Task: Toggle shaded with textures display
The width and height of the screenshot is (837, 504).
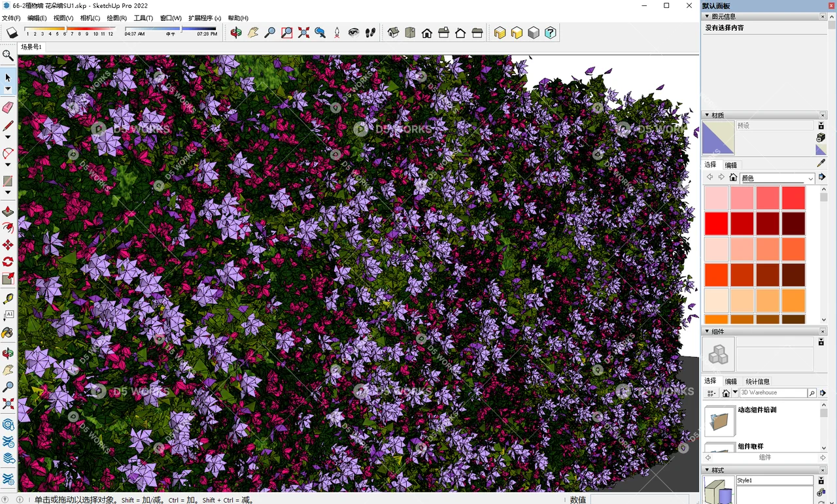Action: click(x=499, y=32)
